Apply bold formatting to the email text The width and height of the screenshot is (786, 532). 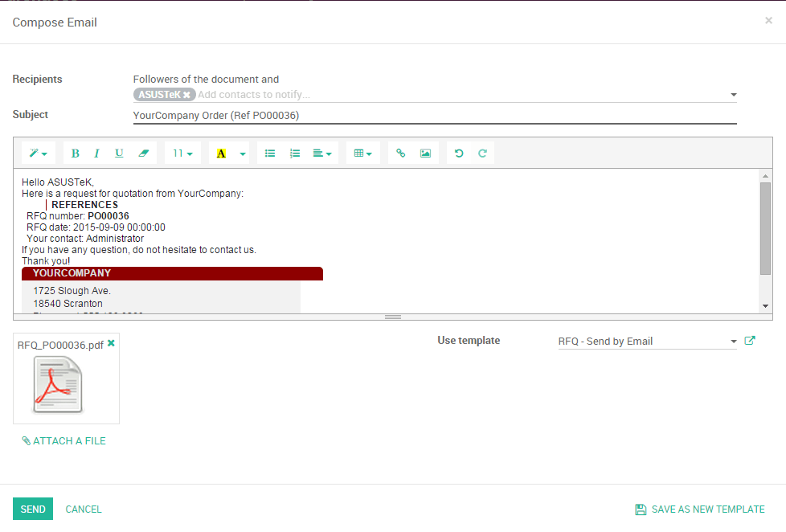75,153
